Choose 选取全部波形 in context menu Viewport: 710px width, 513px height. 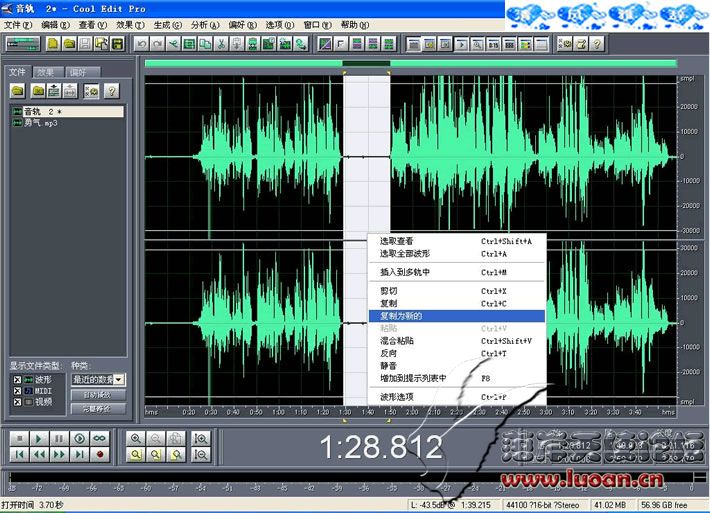coord(457,254)
